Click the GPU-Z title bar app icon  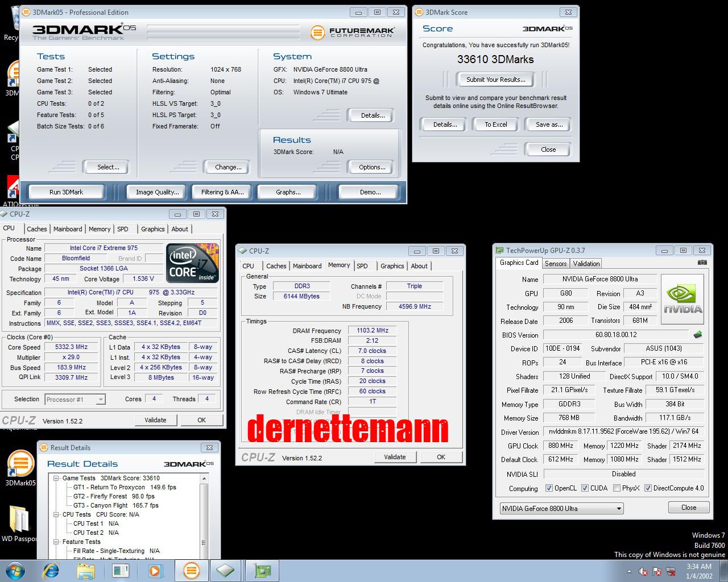point(499,250)
